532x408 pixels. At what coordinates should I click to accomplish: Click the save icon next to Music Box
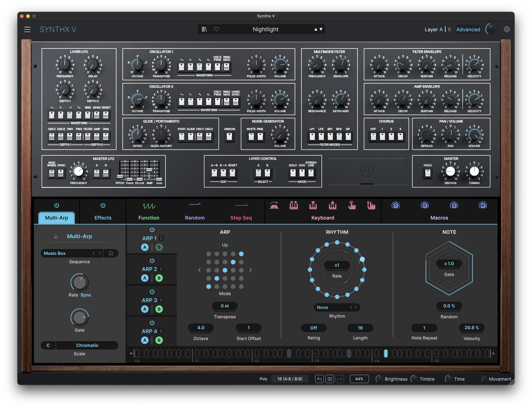[x=111, y=253]
